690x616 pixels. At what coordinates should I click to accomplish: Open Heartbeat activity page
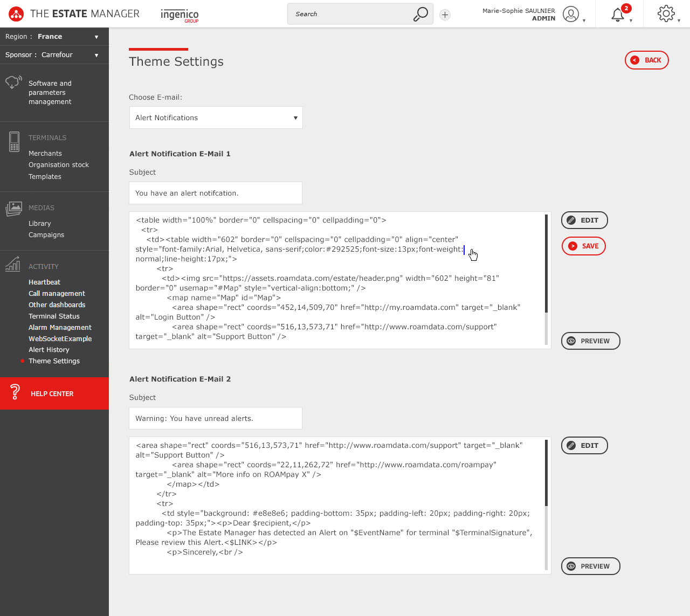click(44, 282)
